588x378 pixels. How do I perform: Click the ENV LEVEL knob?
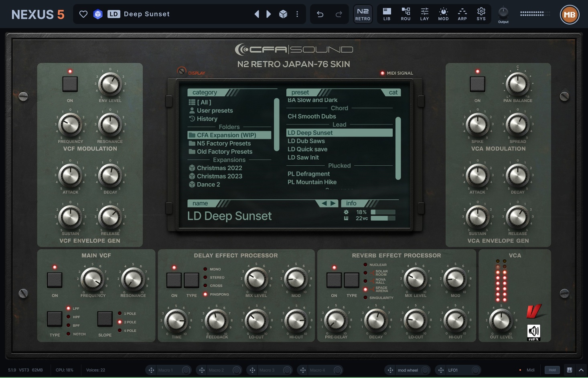point(110,84)
